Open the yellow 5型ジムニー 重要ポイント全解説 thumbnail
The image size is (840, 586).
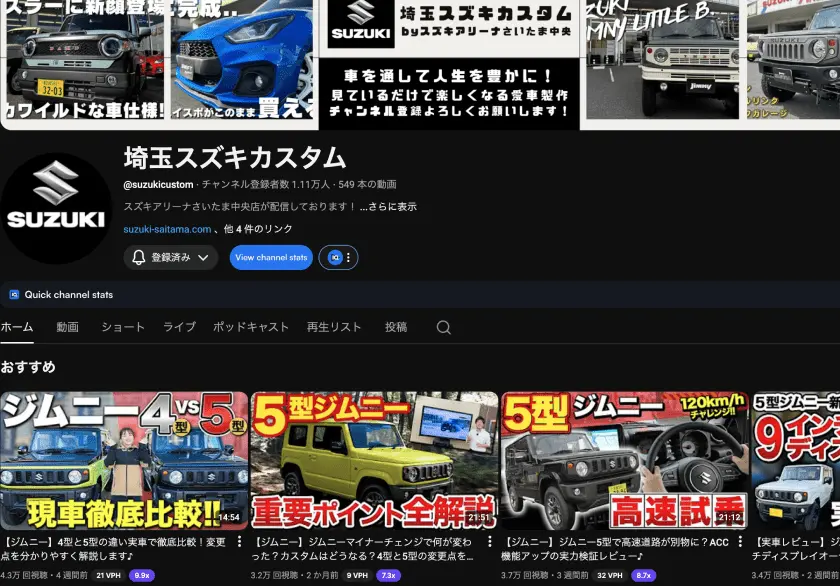coord(374,461)
